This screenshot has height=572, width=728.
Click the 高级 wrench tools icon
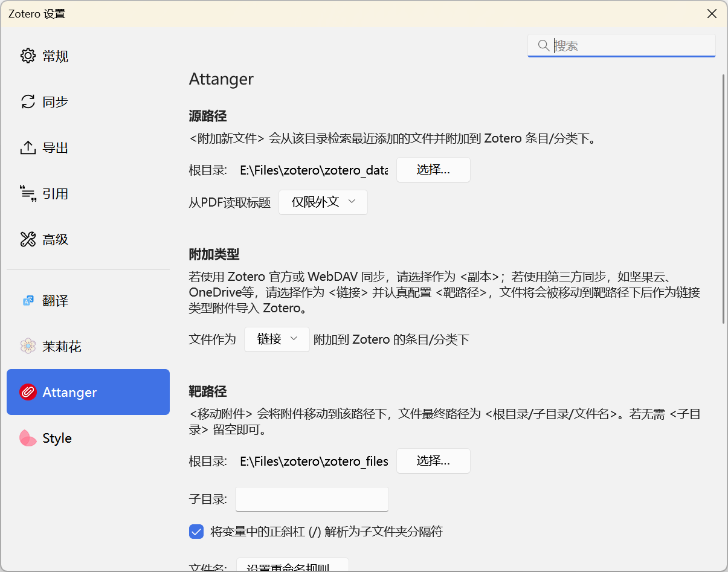click(x=28, y=240)
